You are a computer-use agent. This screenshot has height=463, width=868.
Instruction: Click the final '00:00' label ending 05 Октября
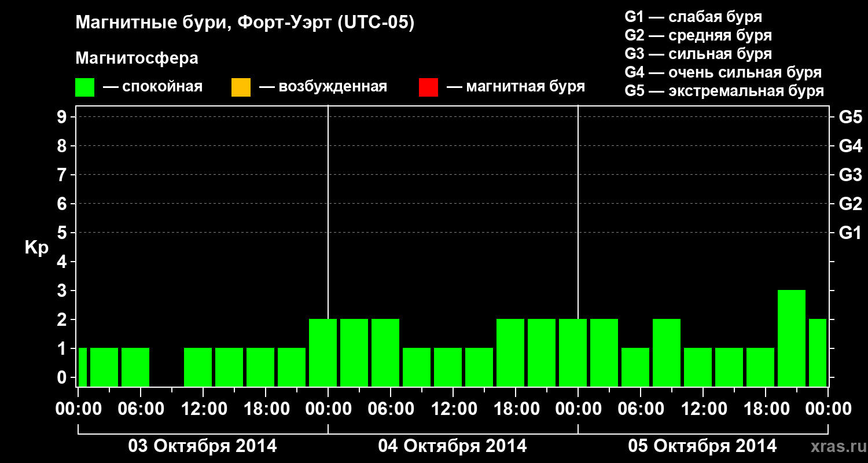tap(828, 409)
